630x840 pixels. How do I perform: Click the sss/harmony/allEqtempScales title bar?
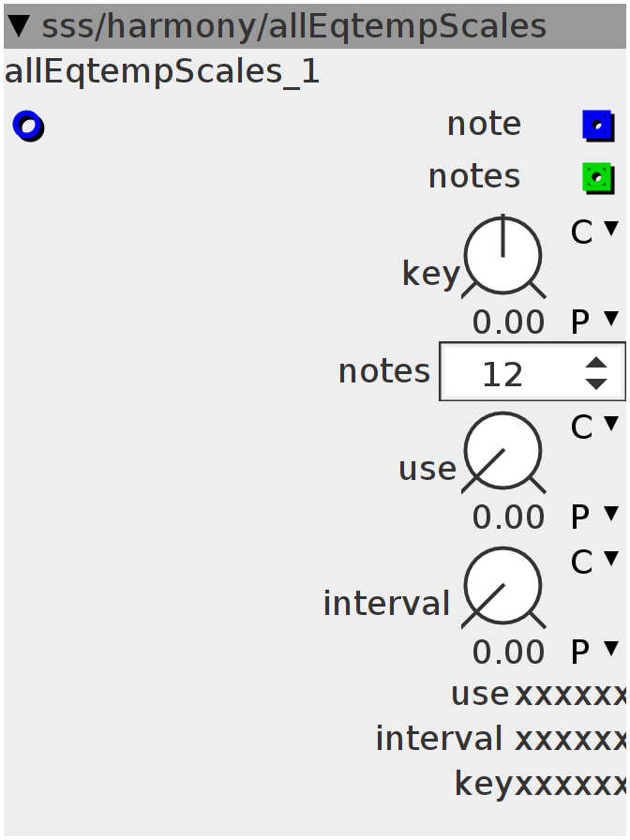(x=300, y=26)
